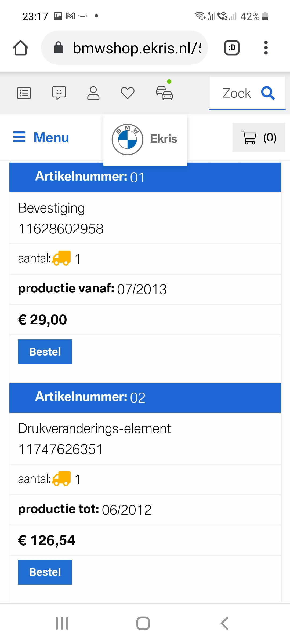Order the Drukveranderings-element with Bestel
Viewport: 290px width, 644px height.
45,572
